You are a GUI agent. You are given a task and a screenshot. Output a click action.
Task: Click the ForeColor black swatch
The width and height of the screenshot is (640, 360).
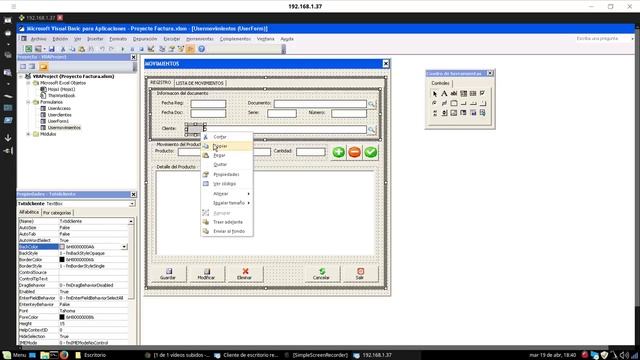(62, 317)
